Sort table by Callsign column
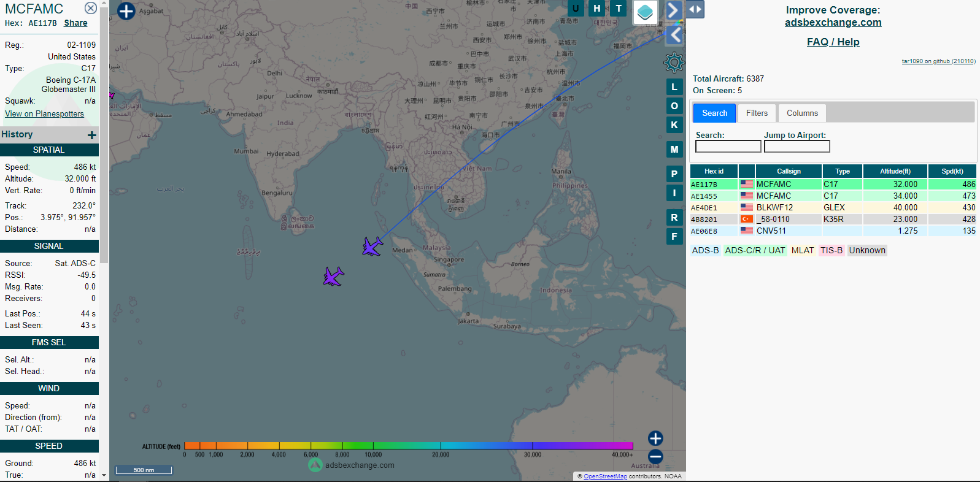 [x=789, y=171]
